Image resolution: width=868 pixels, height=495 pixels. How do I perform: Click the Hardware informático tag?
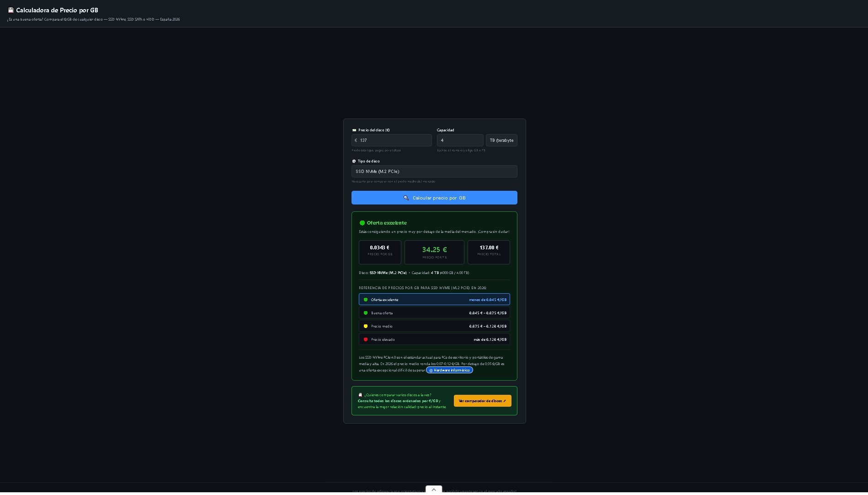(449, 371)
